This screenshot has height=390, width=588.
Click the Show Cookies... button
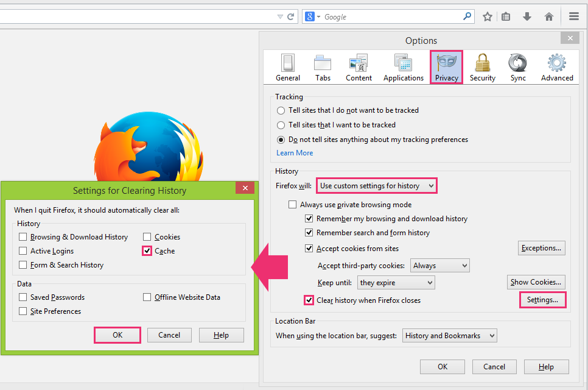click(536, 282)
